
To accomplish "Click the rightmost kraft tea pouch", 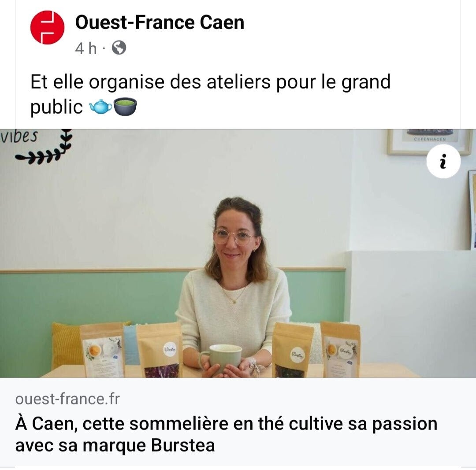I will (x=341, y=349).
